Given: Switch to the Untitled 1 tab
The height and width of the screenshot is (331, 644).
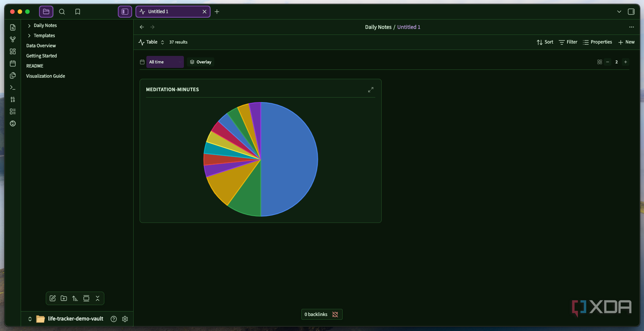Looking at the screenshot, I should (173, 12).
